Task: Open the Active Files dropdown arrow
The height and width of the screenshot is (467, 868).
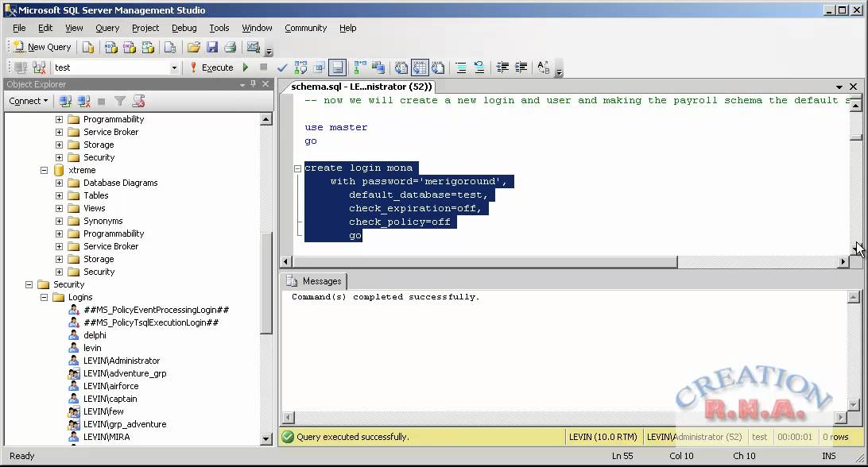Action: click(x=839, y=87)
